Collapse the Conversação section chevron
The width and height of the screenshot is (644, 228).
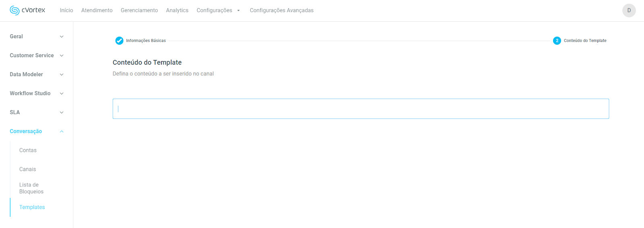[62, 131]
